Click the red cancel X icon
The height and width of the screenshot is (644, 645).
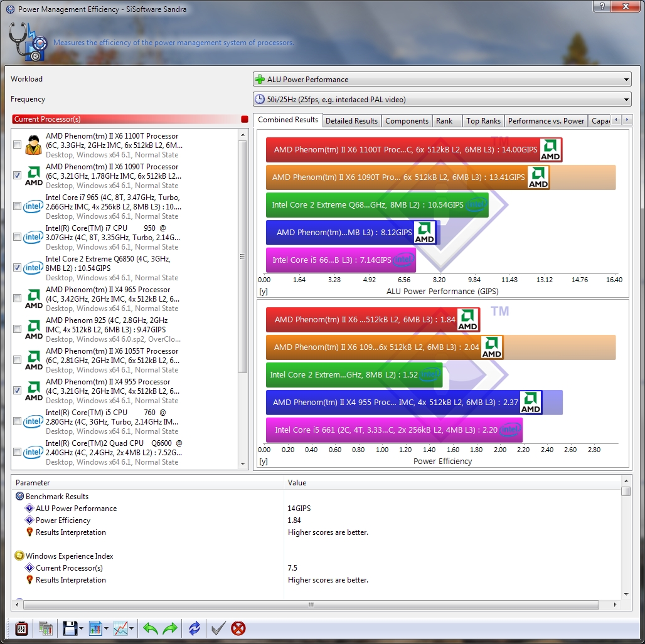pyautogui.click(x=238, y=628)
